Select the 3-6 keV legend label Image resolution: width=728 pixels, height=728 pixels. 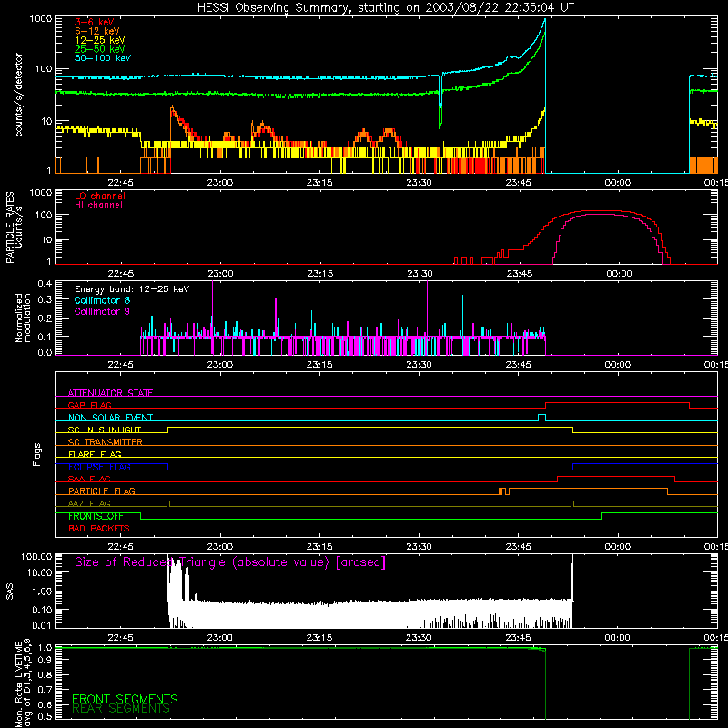[x=94, y=22]
